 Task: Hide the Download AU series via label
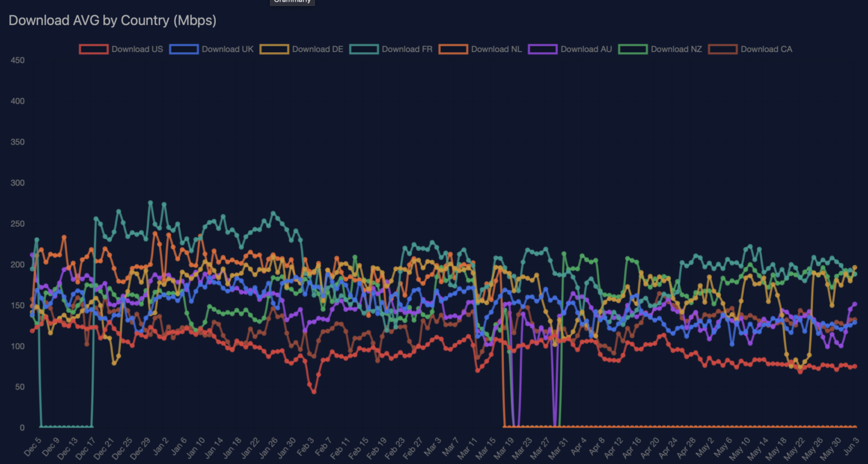coord(586,49)
